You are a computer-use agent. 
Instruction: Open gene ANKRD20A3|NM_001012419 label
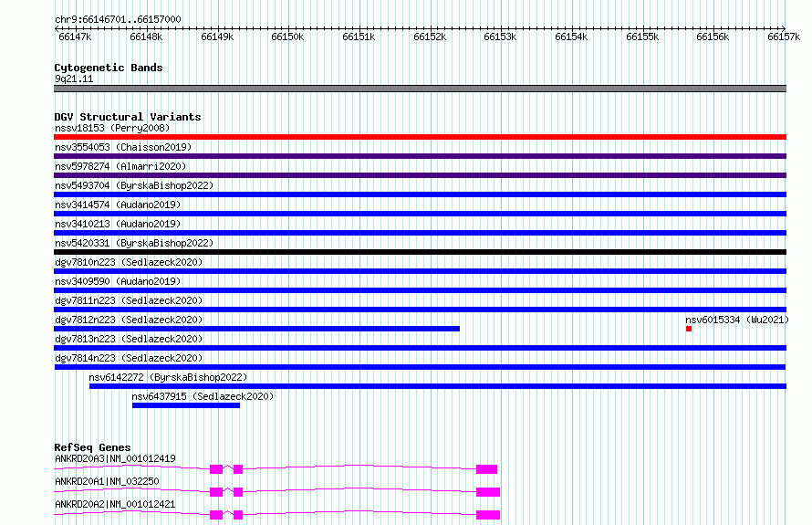tap(115, 458)
